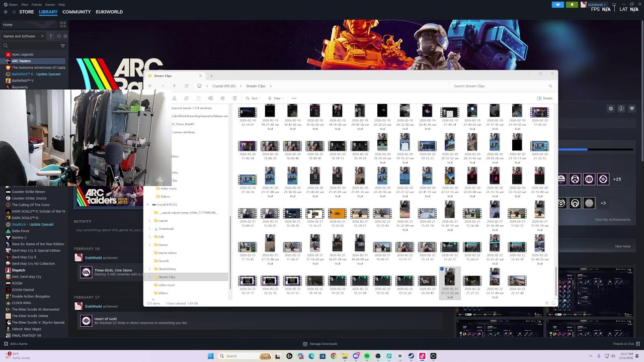The image size is (644, 362).
Task: Expand the Downloads folder in tree
Action: pos(149,229)
